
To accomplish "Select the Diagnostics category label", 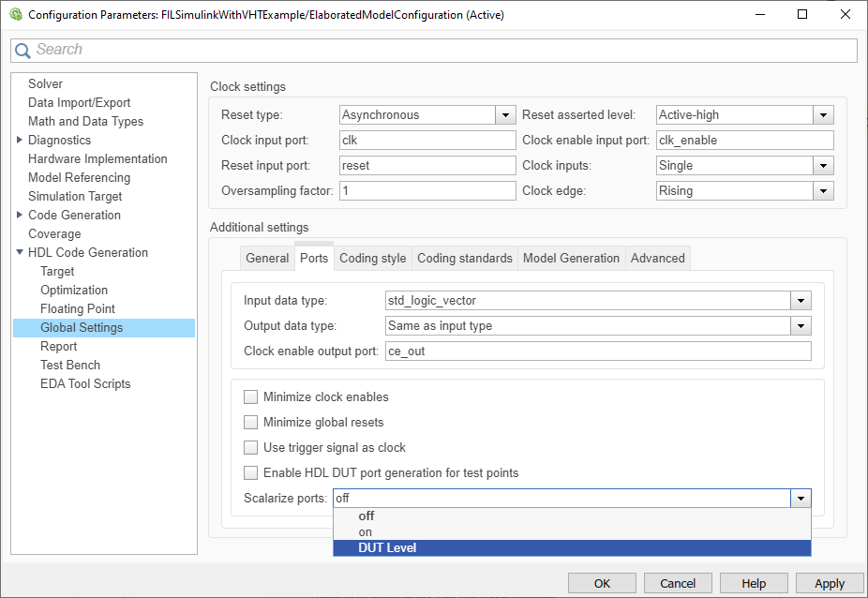I will (59, 140).
